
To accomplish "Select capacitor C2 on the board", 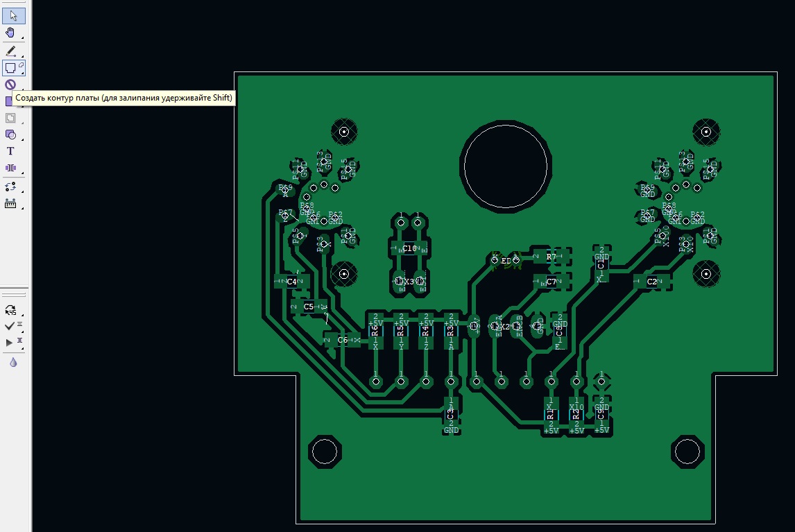I will tap(652, 282).
